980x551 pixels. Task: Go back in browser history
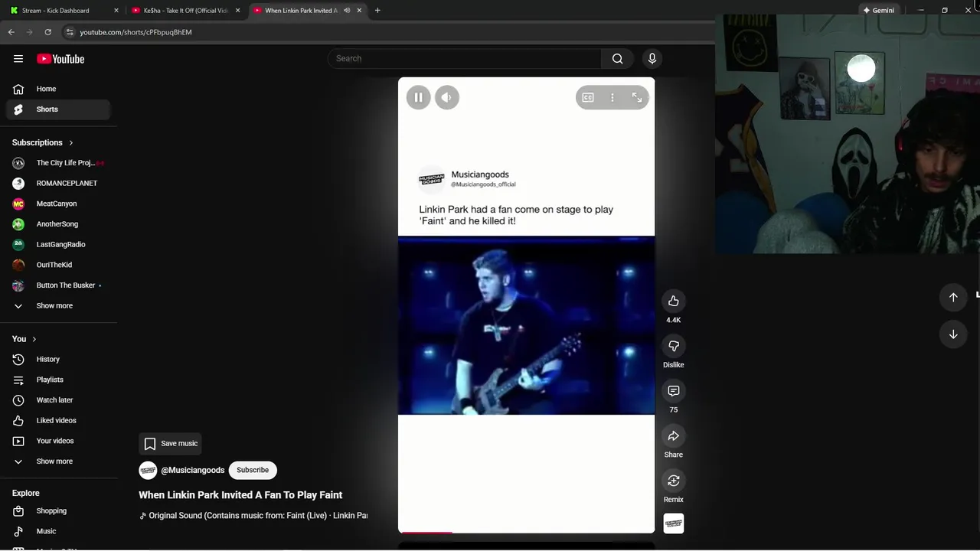tap(11, 32)
